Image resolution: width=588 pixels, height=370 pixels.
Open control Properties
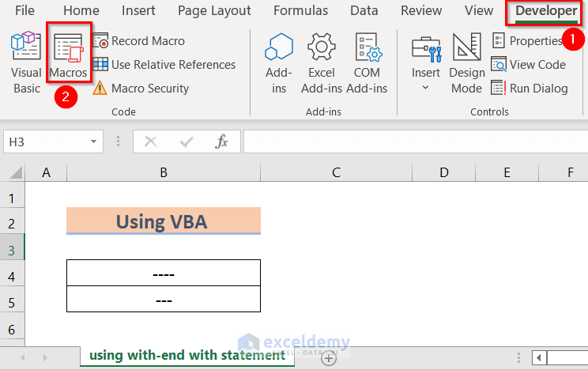click(x=527, y=41)
